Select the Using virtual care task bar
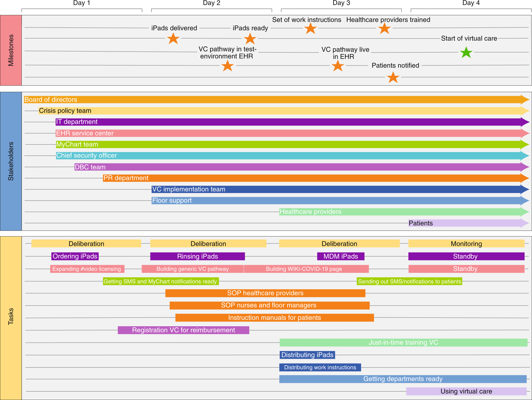Image resolution: width=532 pixels, height=400 pixels. pos(466,391)
